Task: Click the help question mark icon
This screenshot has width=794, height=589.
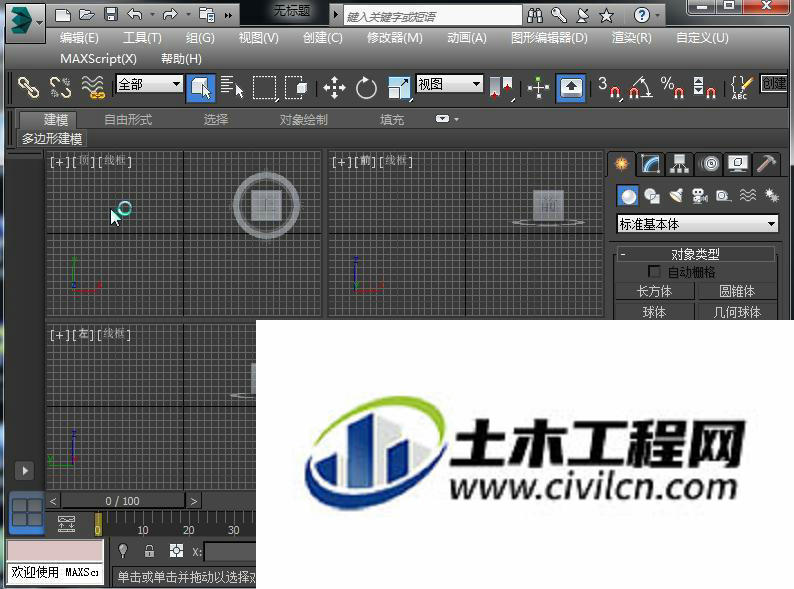Action: tap(642, 15)
